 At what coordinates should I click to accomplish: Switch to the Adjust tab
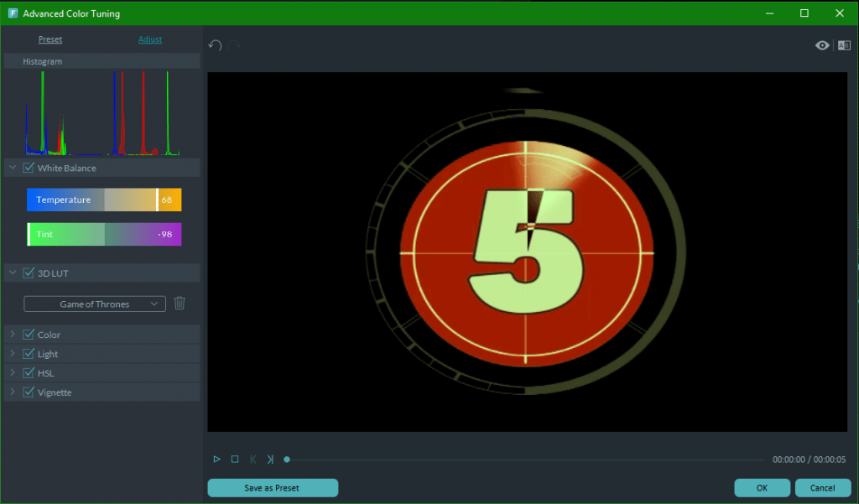coord(150,39)
